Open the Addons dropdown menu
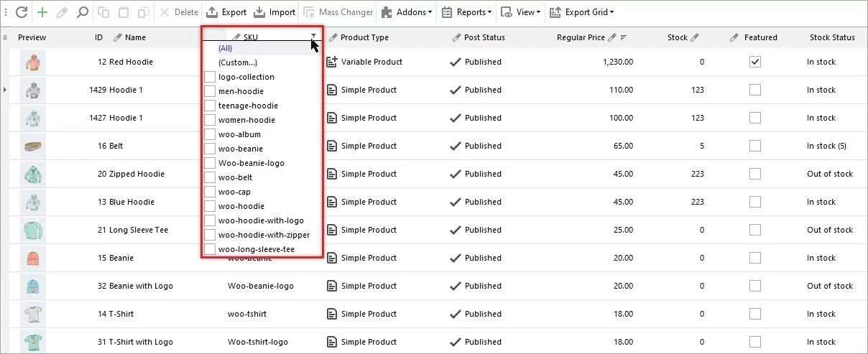 tap(407, 12)
